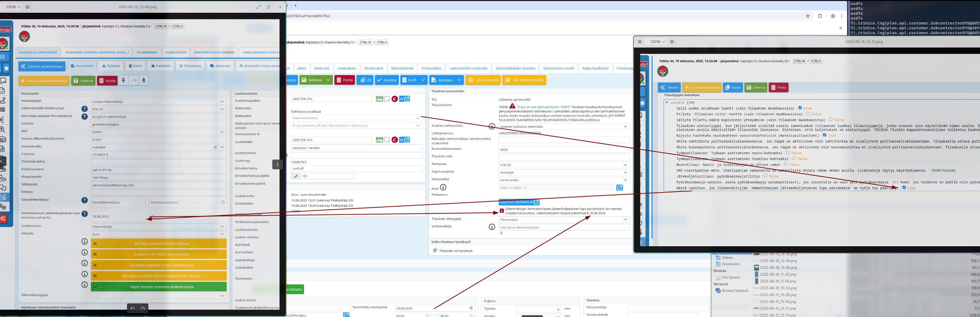Click the 'Takaisin asiakaslistaan' button

click(42, 66)
